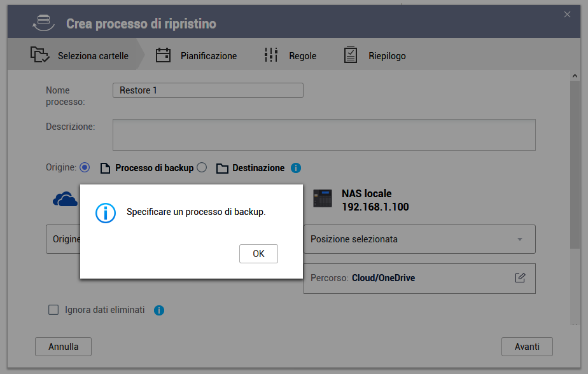Select the Destinazione radio button
Screen dimensions: 588x374
[x=202, y=167]
